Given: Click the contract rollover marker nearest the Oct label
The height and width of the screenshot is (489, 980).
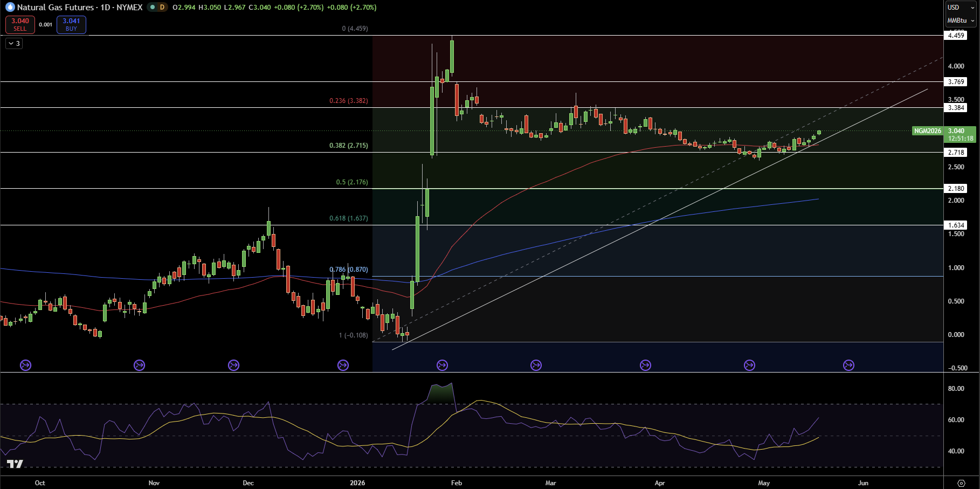Looking at the screenshot, I should (x=25, y=366).
